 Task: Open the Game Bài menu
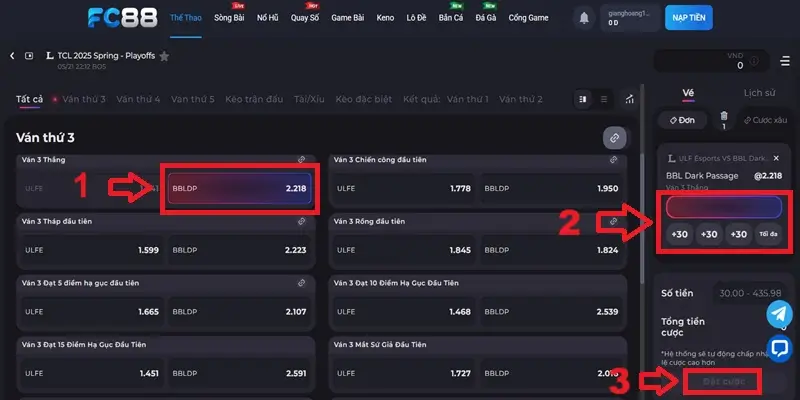click(347, 18)
